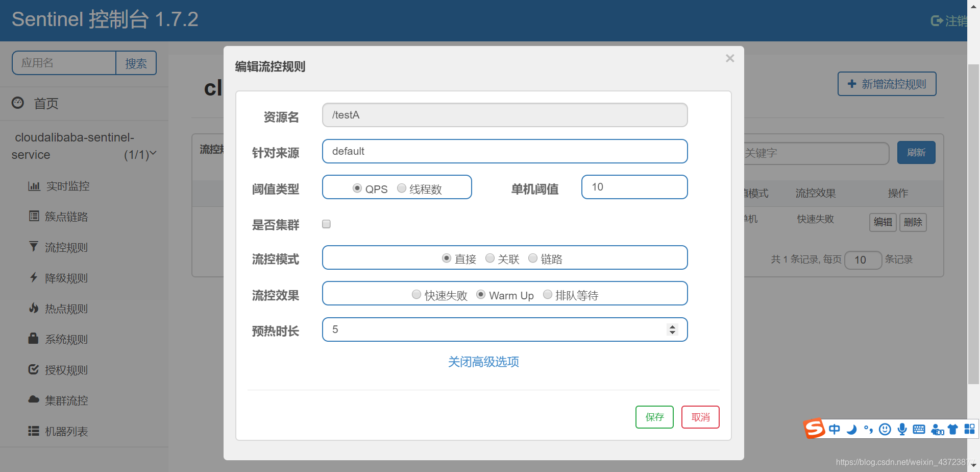Click the moon icon in IME toolbar
Image resolution: width=980 pixels, height=472 pixels.
[851, 429]
